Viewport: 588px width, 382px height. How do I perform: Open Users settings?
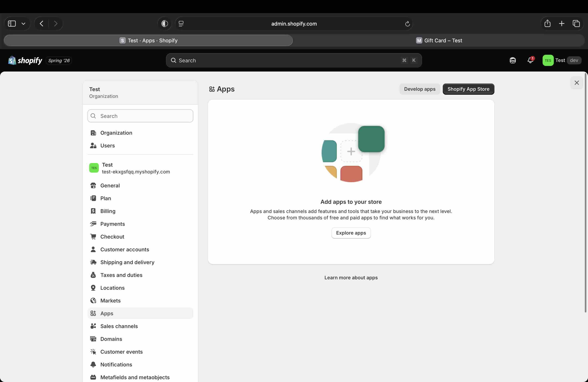pyautogui.click(x=140, y=146)
